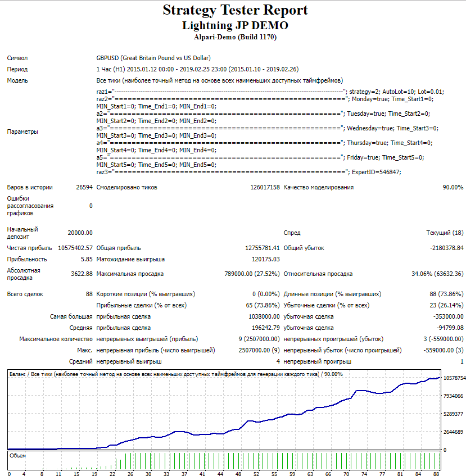Click the Strategy Tester Report title
Viewport: 466px width, 476px height.
(235, 10)
